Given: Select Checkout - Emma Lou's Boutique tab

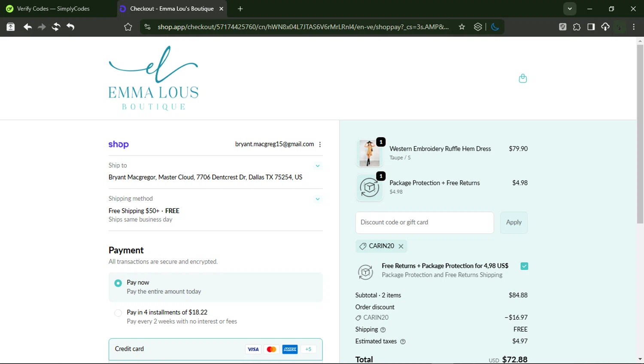Looking at the screenshot, I should pyautogui.click(x=172, y=9).
